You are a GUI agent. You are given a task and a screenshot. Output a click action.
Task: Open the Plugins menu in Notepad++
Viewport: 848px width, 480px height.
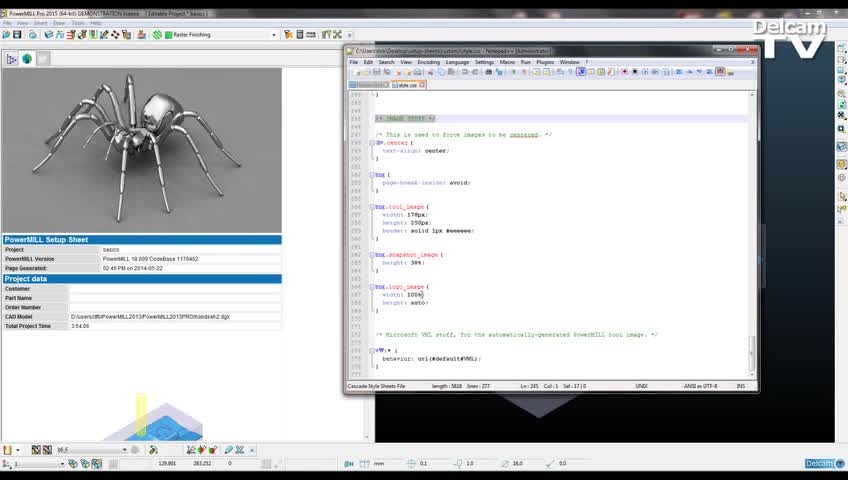pyautogui.click(x=545, y=62)
